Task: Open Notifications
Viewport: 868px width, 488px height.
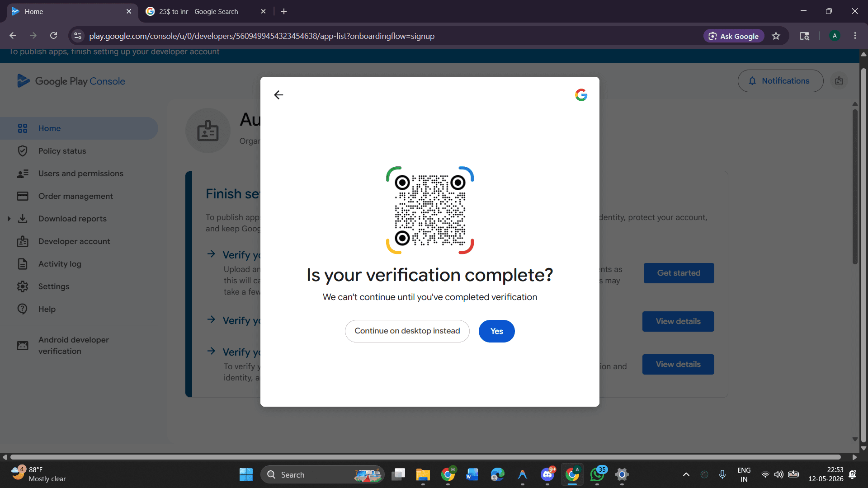Action: (x=780, y=81)
